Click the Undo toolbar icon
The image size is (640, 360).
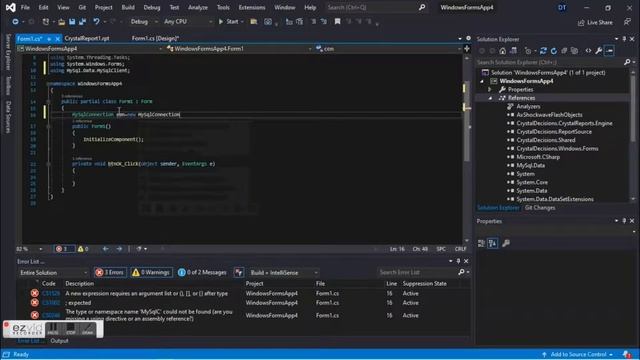tap(96, 22)
